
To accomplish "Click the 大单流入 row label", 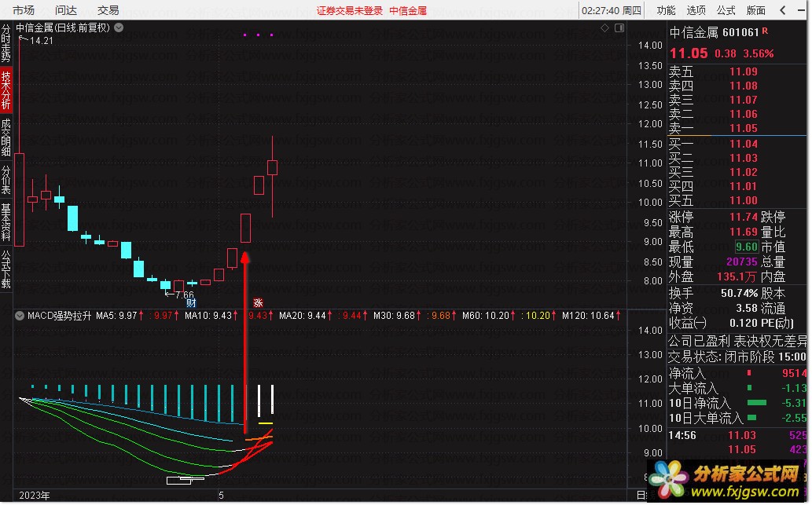I will point(693,387).
